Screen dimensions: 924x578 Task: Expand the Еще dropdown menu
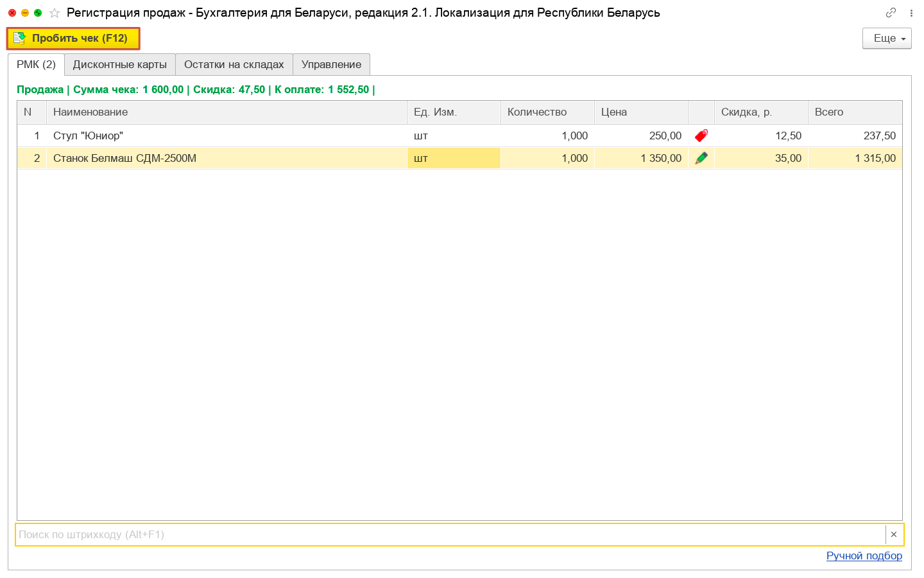887,39
